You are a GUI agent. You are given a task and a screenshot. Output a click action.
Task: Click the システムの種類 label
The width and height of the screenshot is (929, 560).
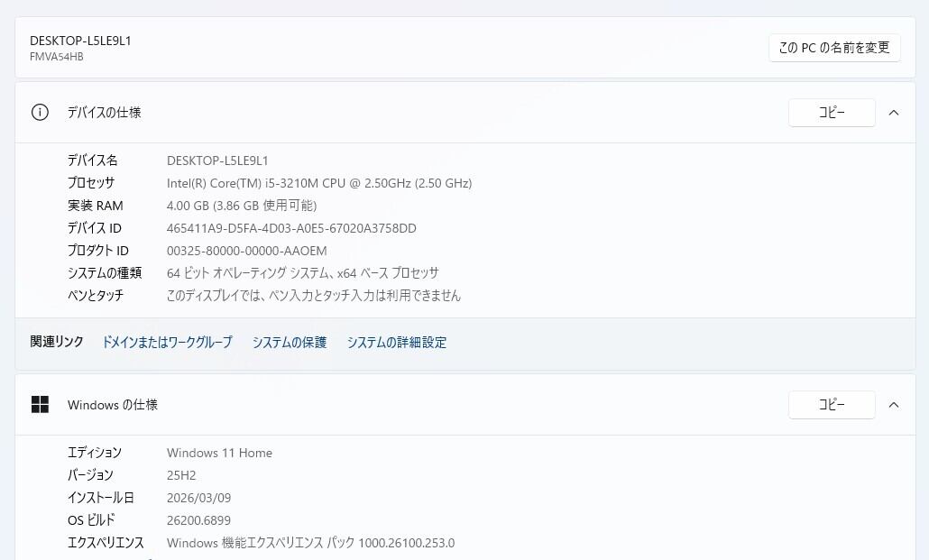tap(105, 273)
